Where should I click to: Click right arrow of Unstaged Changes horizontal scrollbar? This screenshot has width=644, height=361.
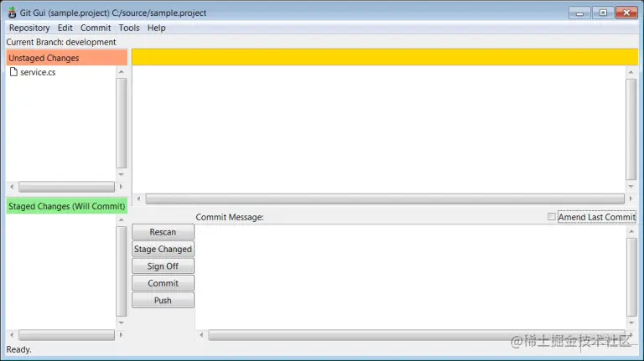(x=121, y=187)
